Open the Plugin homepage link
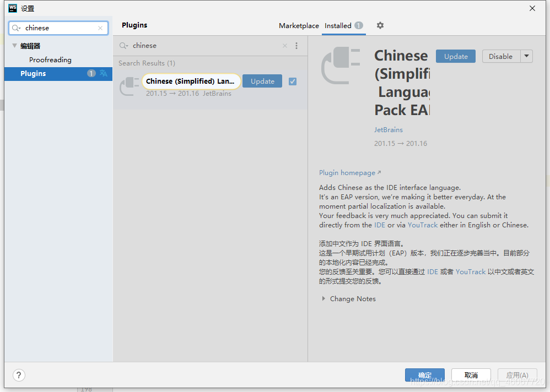 tap(350, 173)
